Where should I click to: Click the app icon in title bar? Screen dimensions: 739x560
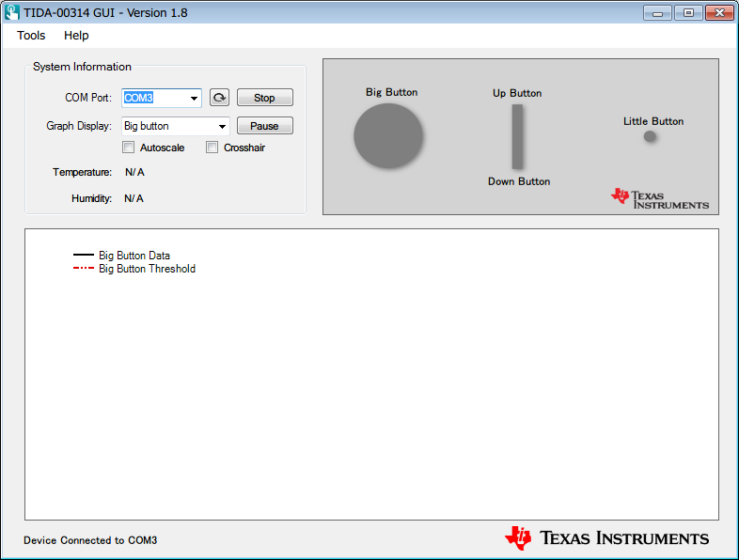pos(12,12)
